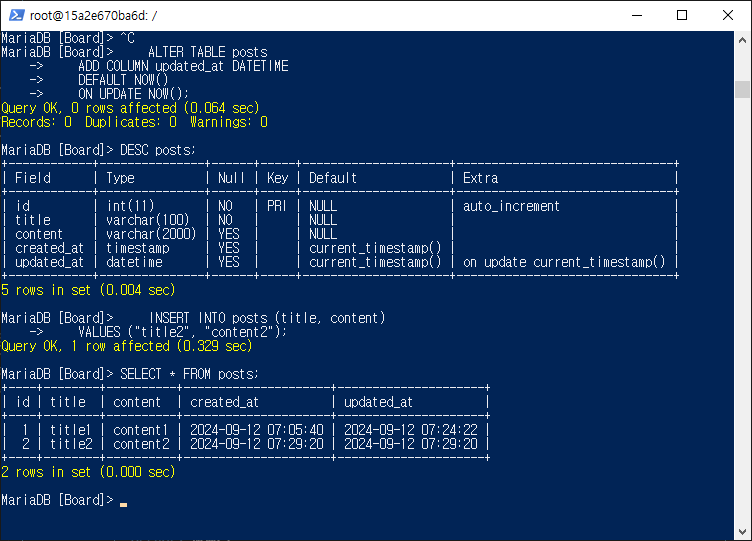Minimize the terminal window
Screen dimensions: 752x541
pyautogui.click(x=637, y=15)
